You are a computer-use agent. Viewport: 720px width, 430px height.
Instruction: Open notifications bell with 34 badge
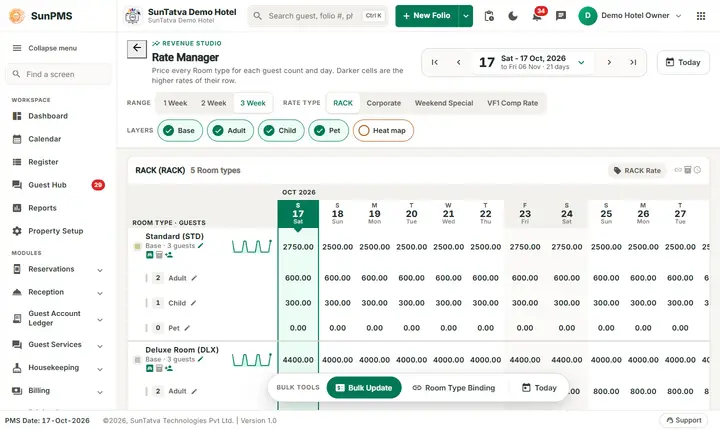click(x=537, y=16)
